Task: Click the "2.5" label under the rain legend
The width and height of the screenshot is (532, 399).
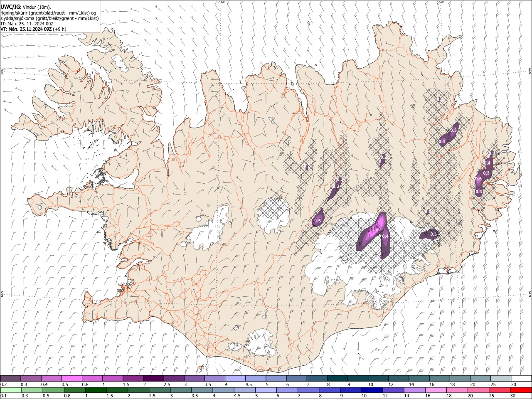Action: tap(153, 396)
